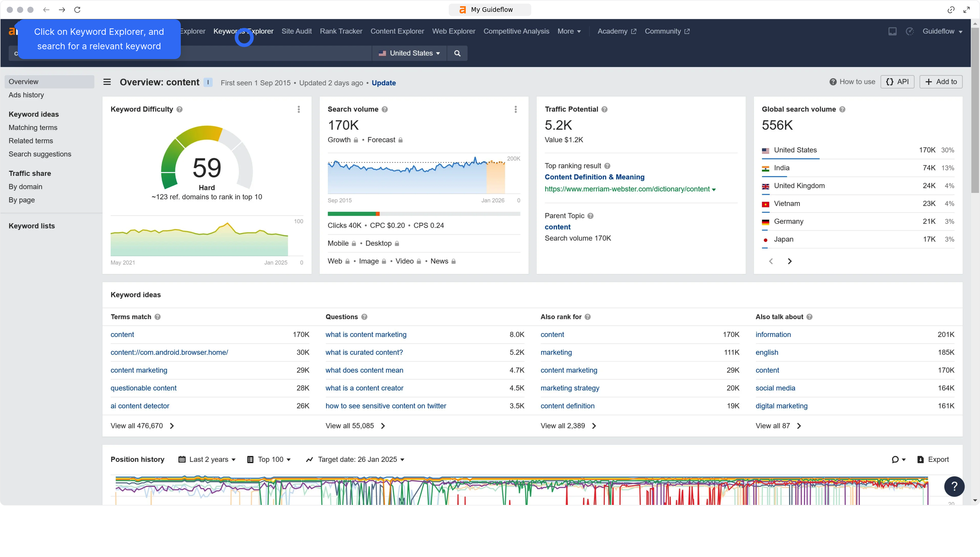Open the help bubble in the bottom right corner
Viewport: 980px width, 557px height.
954,487
